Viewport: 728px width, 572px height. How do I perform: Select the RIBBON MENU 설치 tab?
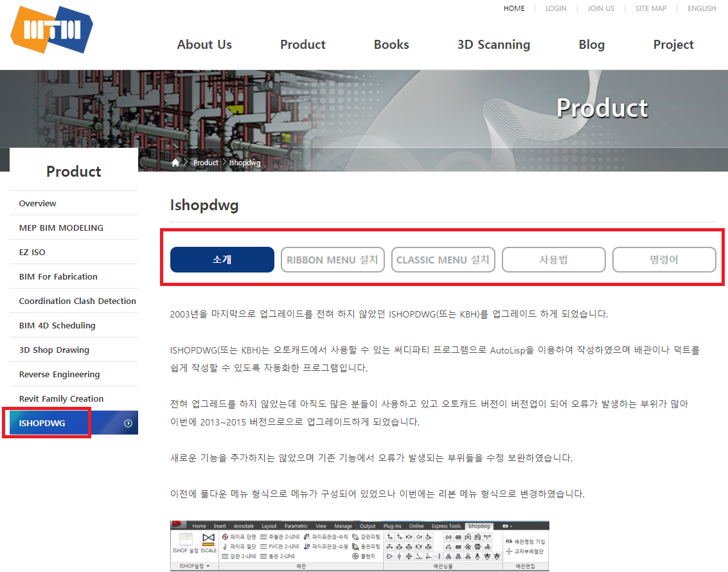(332, 260)
